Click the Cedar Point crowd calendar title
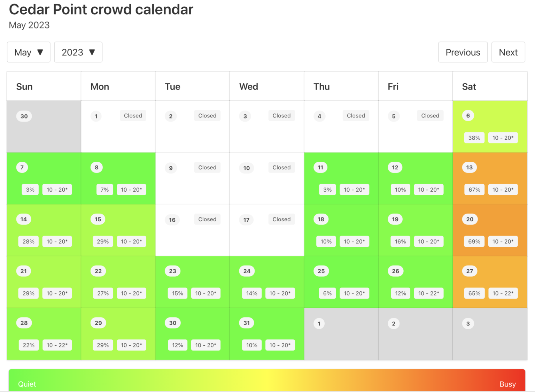Image resolution: width=535 pixels, height=392 pixels. tap(101, 9)
